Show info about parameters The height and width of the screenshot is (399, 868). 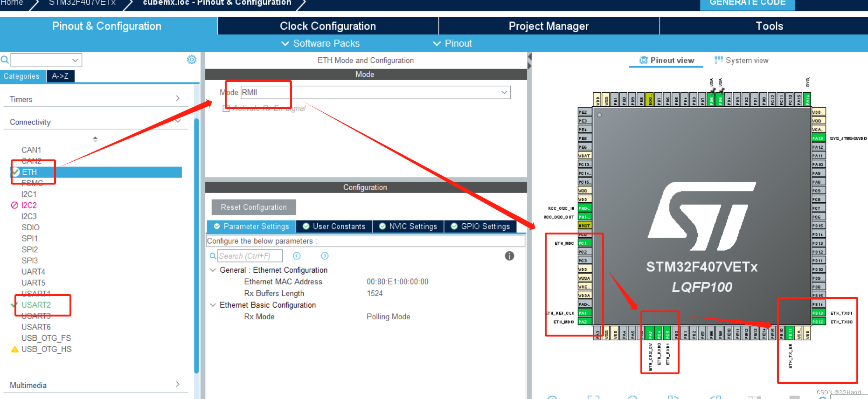[x=509, y=256]
